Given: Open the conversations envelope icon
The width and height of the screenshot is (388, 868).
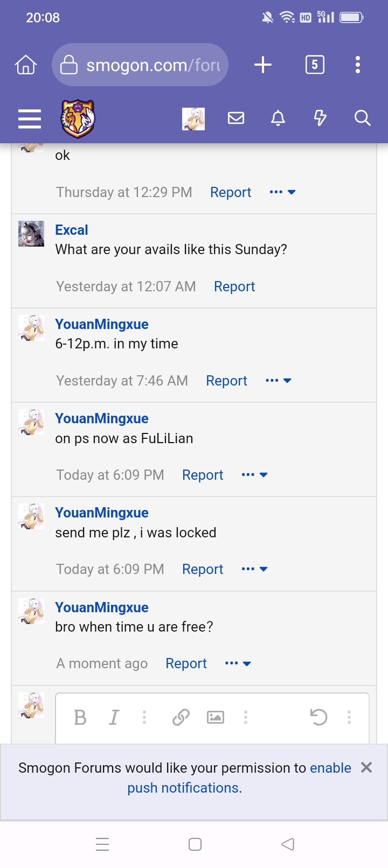Looking at the screenshot, I should (x=236, y=118).
